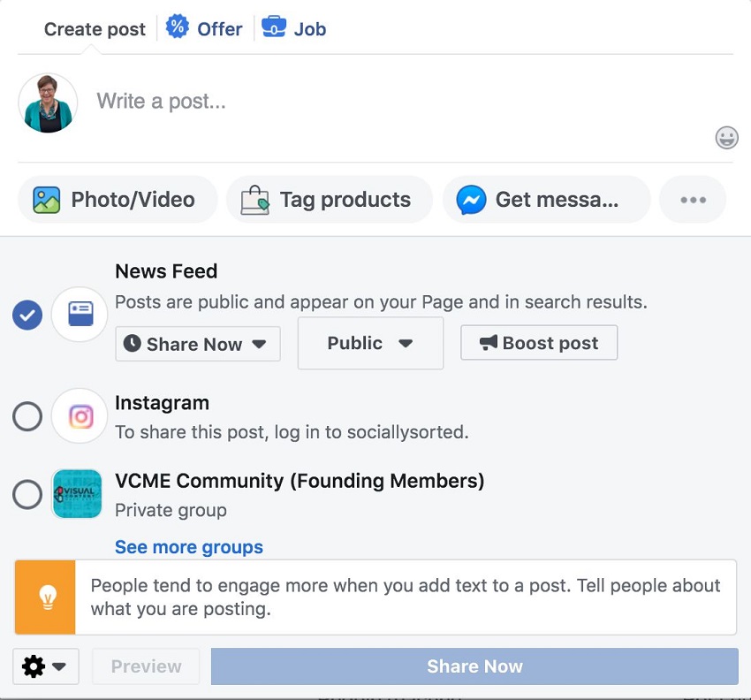
Task: Click the Offer badge icon
Action: (177, 27)
